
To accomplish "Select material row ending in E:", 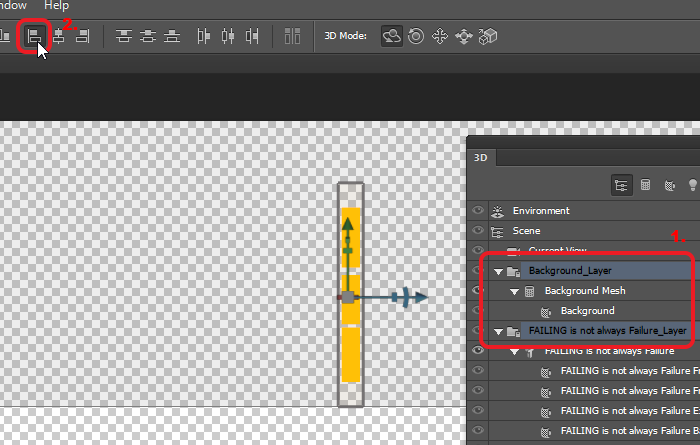I will click(x=594, y=411).
